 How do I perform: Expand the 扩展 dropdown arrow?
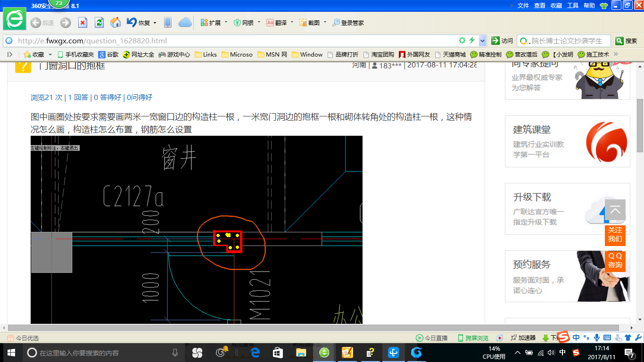(x=226, y=23)
